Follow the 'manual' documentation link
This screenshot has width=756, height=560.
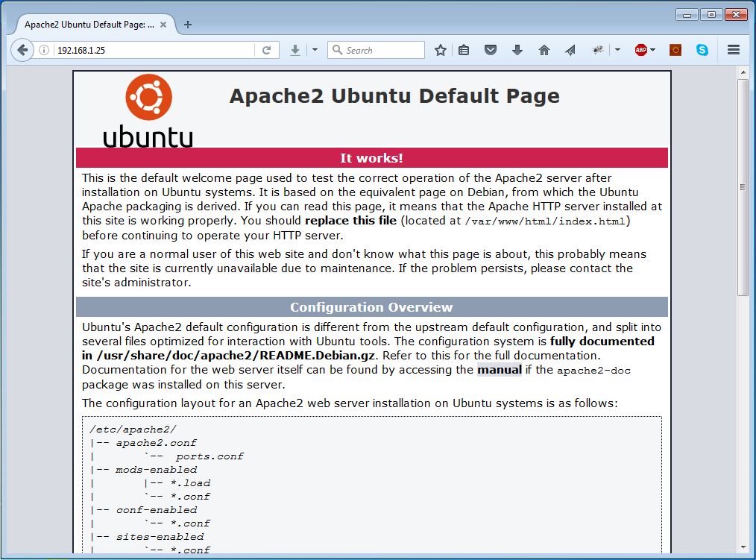tap(500, 370)
